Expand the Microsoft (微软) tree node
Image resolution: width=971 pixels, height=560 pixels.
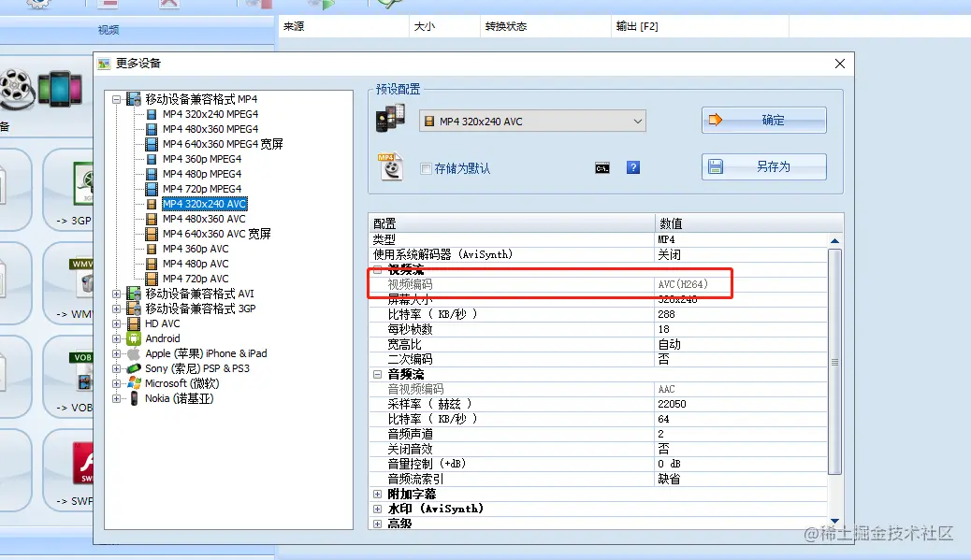(x=116, y=383)
